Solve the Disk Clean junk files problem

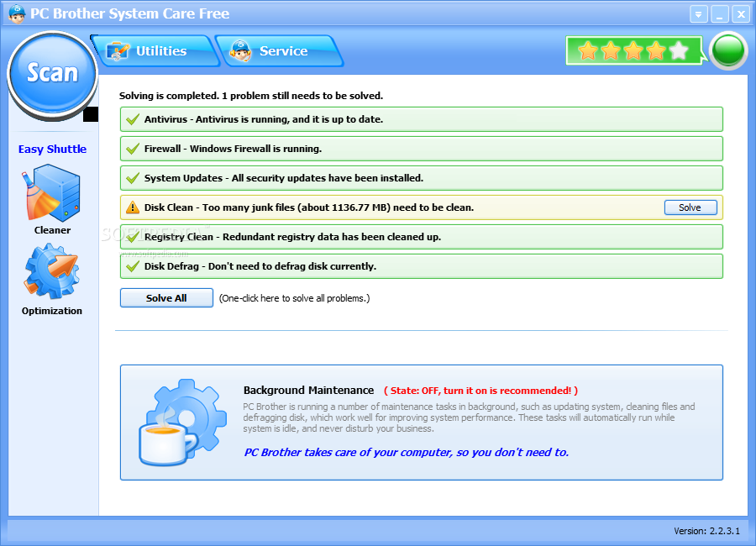pos(690,207)
